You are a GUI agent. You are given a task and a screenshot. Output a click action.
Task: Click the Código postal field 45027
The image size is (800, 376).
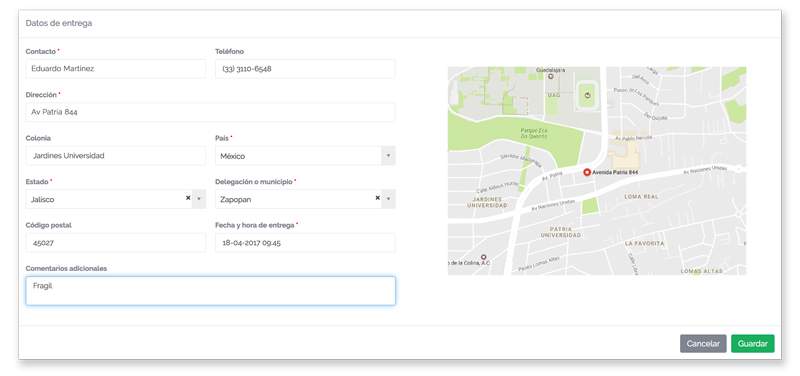(116, 243)
